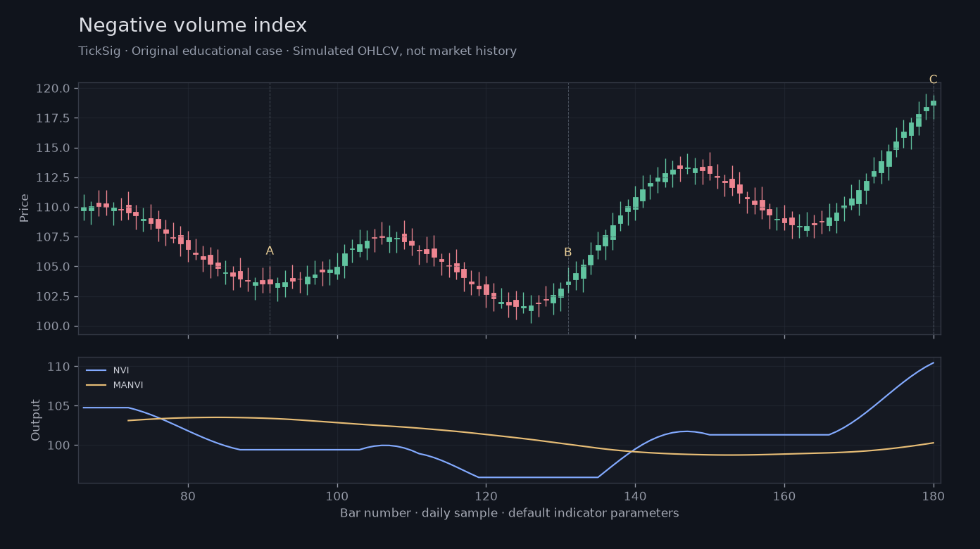The image size is (980, 549).
Task: Click the 'Output' y-axis label
Action: [x=36, y=420]
